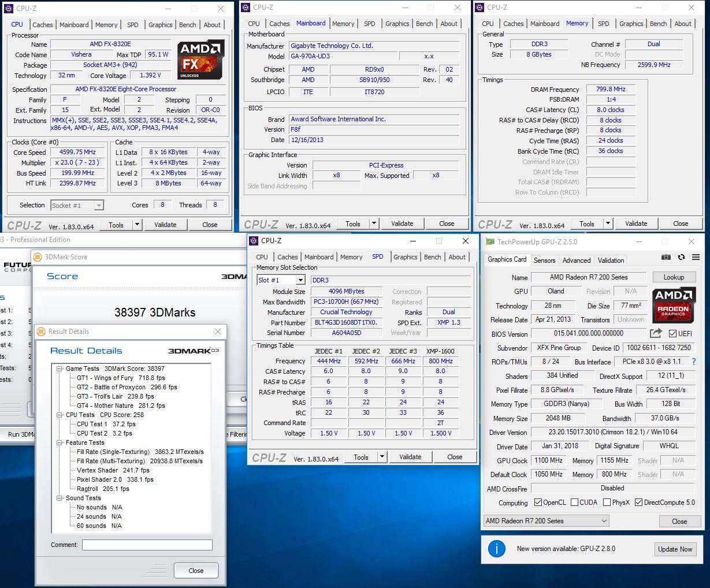Select GT1 - Wings of Fury result row
Viewport: 710px width, 588px height.
[x=121, y=378]
